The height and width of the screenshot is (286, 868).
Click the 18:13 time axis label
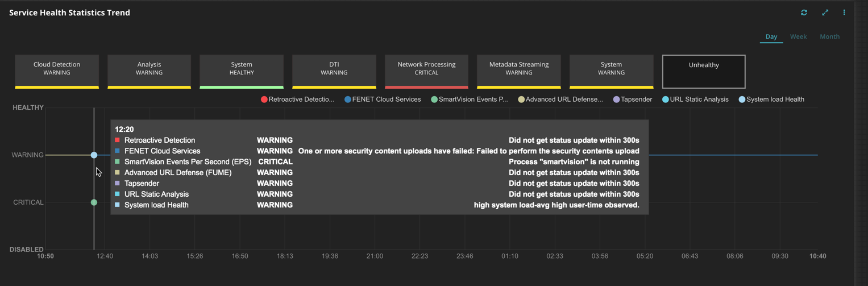point(285,256)
